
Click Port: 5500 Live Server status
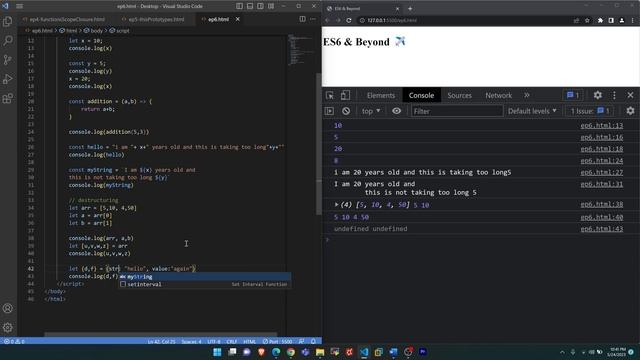[278, 341]
